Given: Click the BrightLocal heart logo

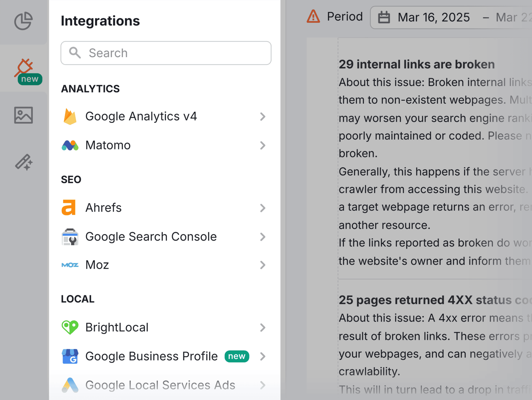Looking at the screenshot, I should point(70,327).
